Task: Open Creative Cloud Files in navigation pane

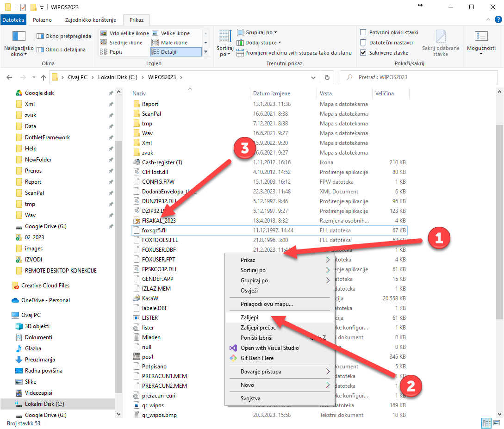Action: coord(45,286)
